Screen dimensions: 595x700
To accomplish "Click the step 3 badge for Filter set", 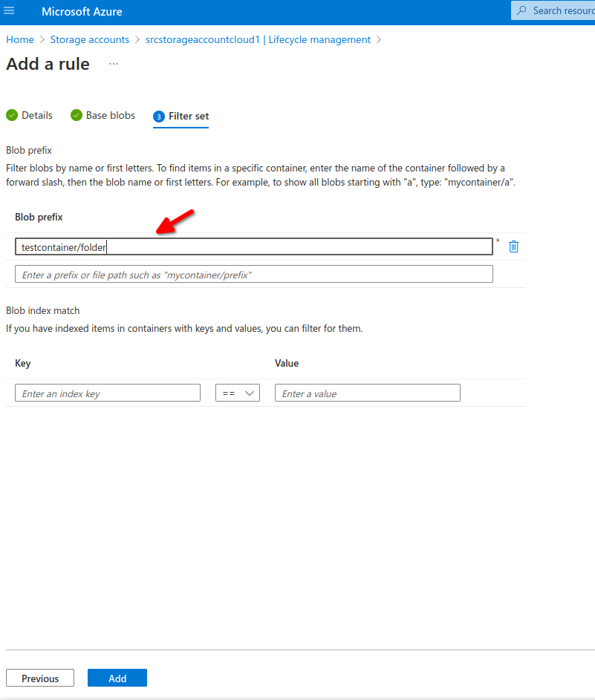I will click(159, 117).
